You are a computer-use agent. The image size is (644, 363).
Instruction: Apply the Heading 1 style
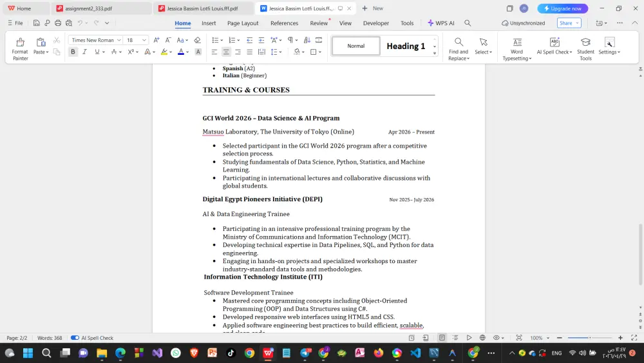click(405, 46)
